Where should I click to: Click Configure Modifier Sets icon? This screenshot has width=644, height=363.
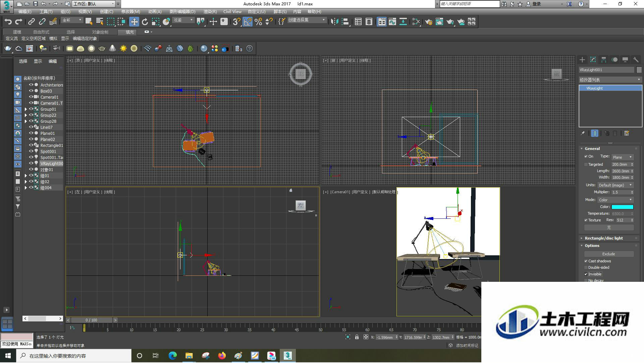point(627,134)
